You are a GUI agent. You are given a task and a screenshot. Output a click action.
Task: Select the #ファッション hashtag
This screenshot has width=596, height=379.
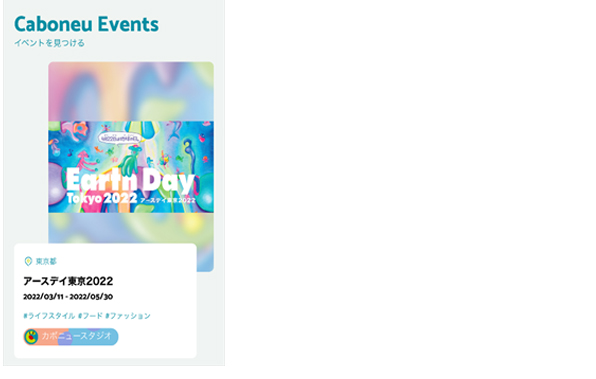(128, 316)
